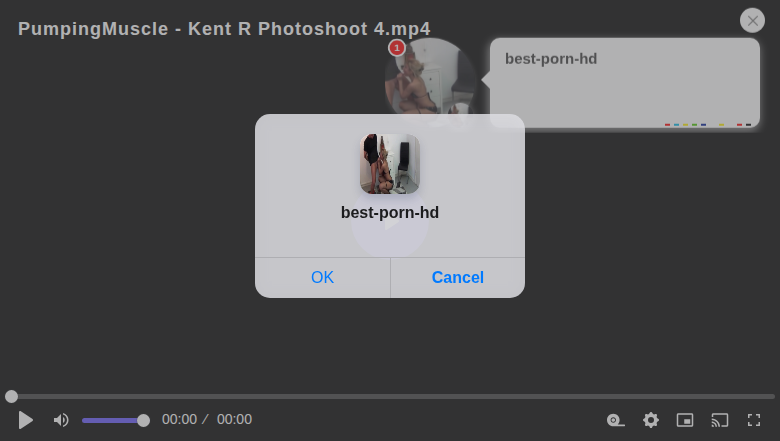
Task: Click the video seek progress bar
Action: click(x=390, y=397)
